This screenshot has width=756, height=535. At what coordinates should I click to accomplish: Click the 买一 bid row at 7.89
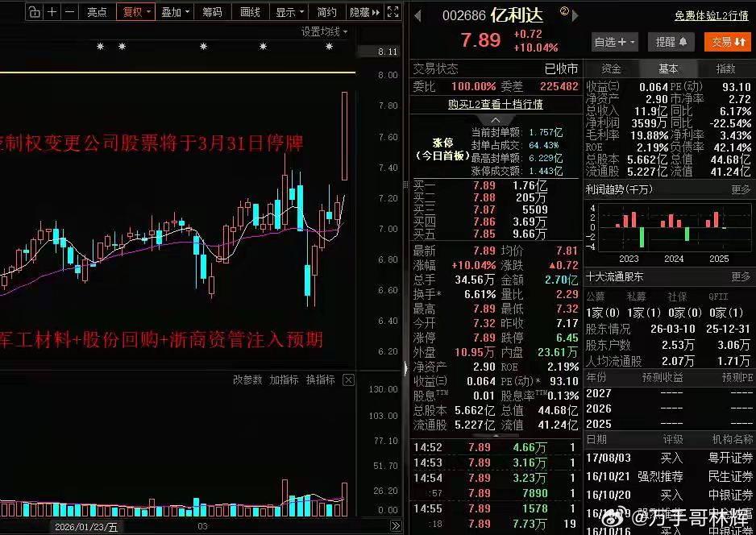496,185
